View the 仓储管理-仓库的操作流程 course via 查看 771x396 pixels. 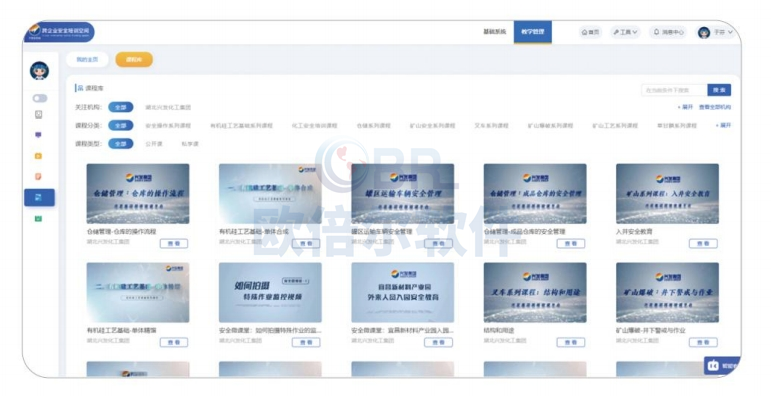pos(174,244)
